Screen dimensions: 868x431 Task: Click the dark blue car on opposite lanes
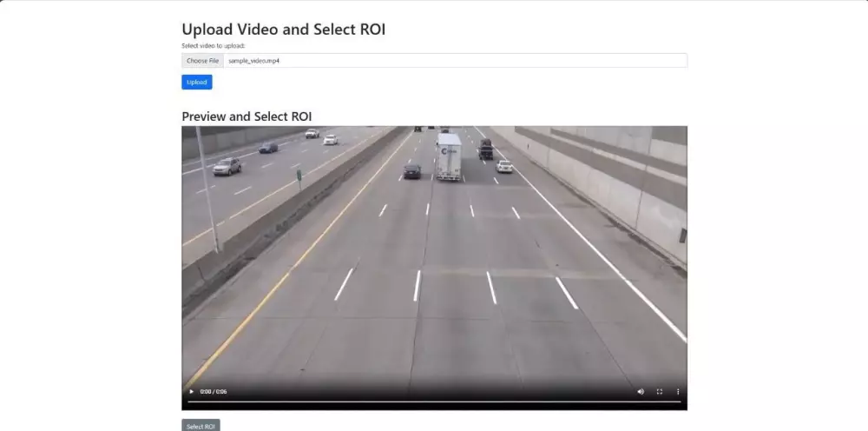pos(268,148)
